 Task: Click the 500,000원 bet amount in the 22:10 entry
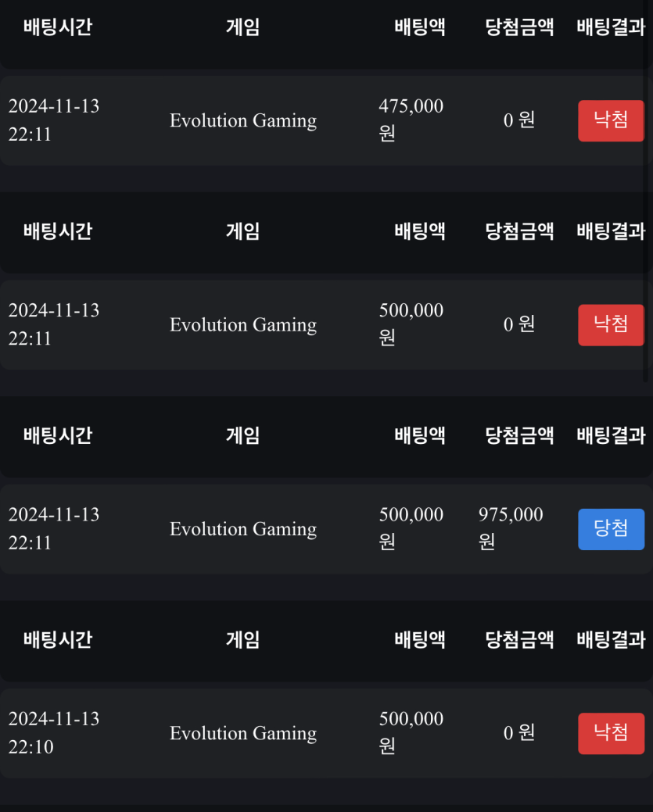(411, 733)
